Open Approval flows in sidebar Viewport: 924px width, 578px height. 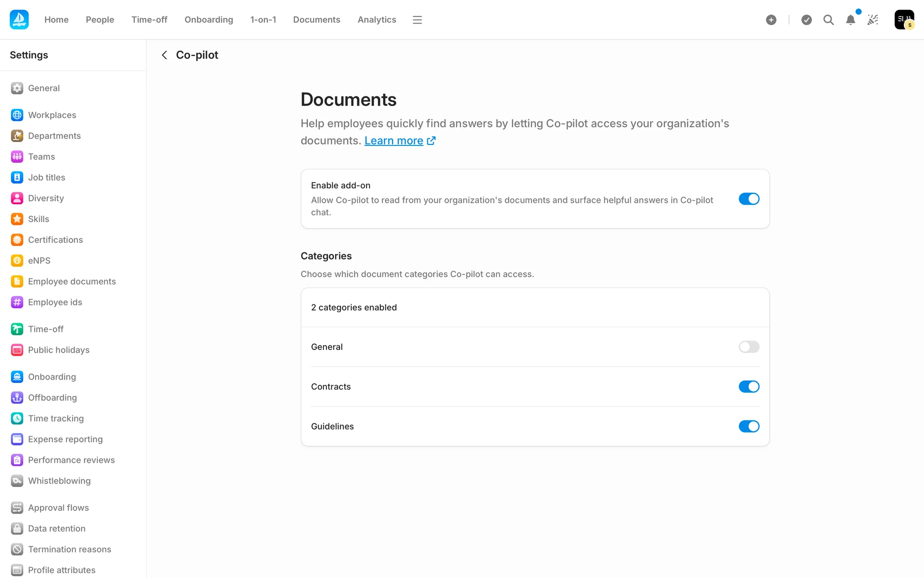coord(58,508)
